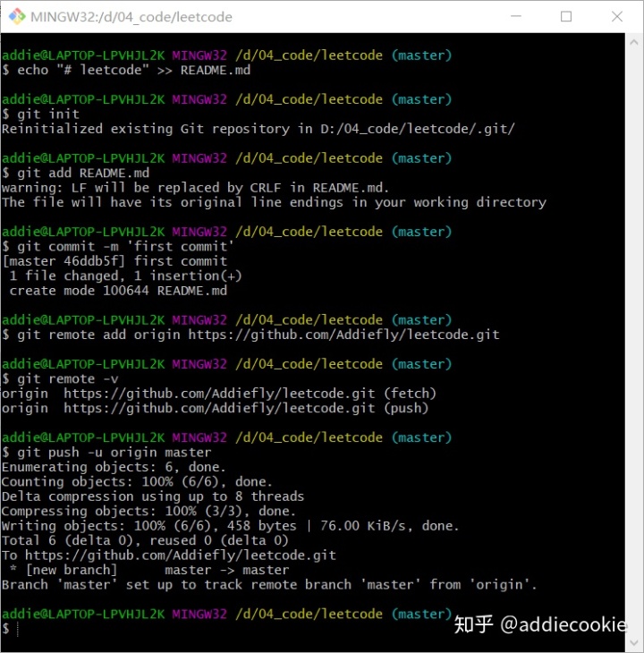Click the last empty '$' prompt cursor line
The width and height of the screenshot is (644, 653).
(11, 629)
